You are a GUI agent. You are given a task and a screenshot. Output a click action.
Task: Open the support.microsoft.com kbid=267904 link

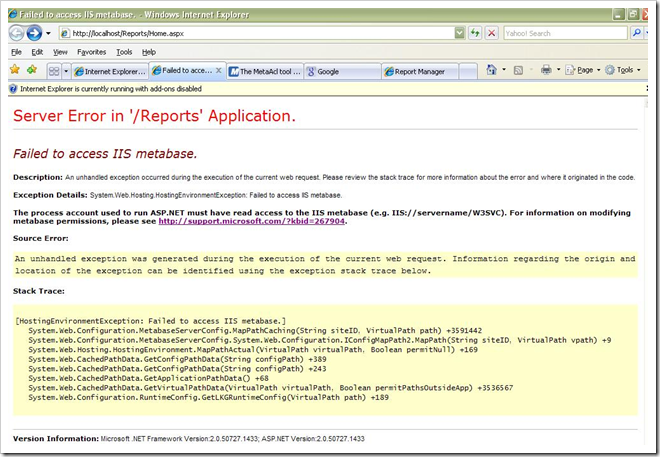[251, 221]
